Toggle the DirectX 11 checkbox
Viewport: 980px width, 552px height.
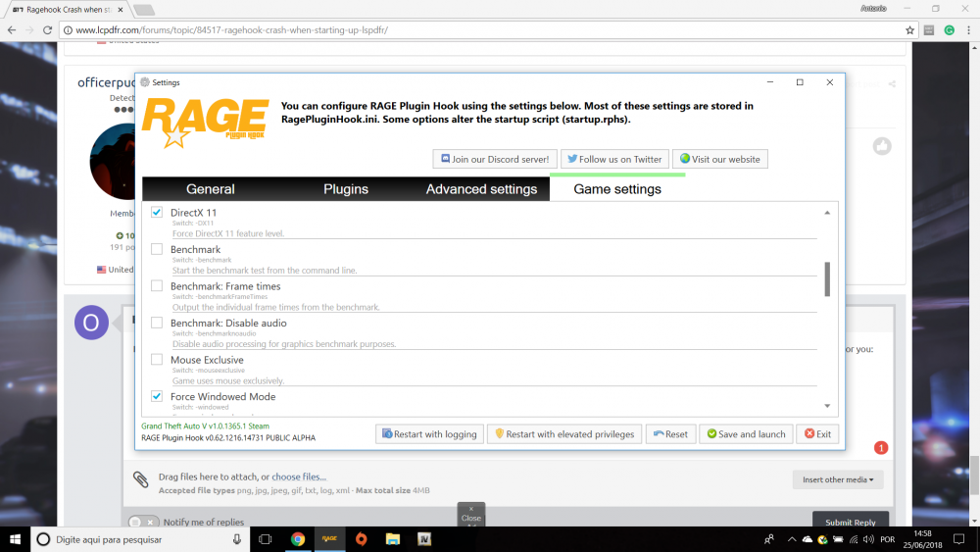157,213
